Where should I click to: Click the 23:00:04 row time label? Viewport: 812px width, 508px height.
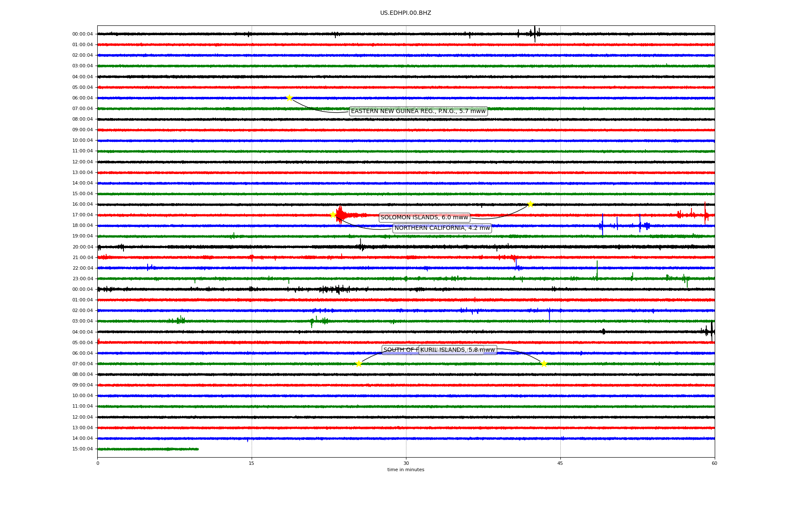(x=82, y=279)
